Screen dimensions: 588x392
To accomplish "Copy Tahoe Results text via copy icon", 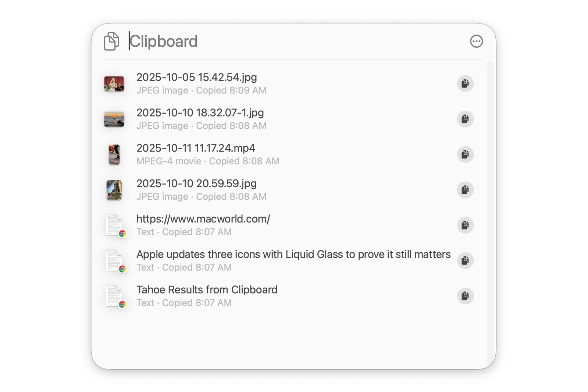I will pyautogui.click(x=465, y=296).
